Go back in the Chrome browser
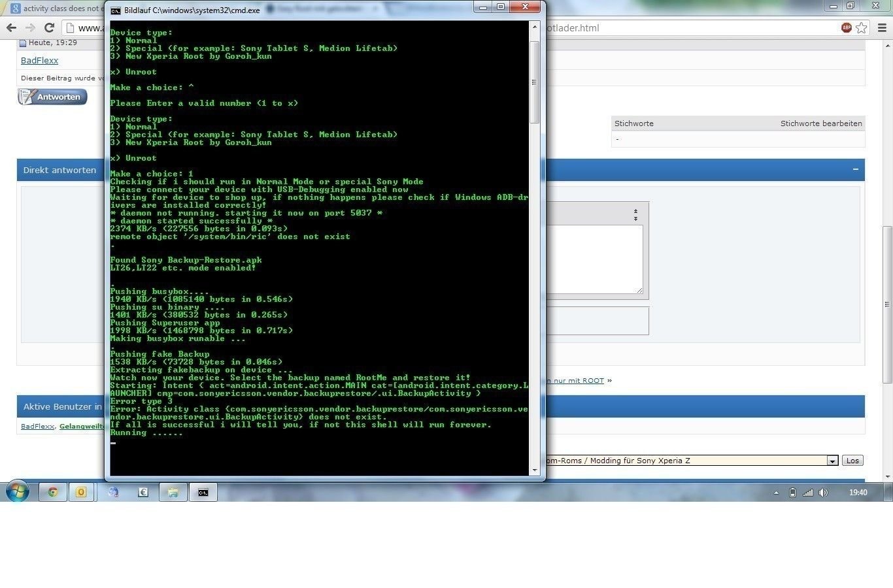893x588 pixels. 11,27
